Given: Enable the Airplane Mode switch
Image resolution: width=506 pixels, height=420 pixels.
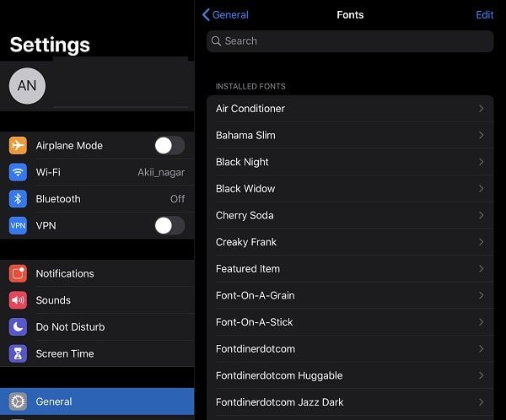Looking at the screenshot, I should pos(170,146).
